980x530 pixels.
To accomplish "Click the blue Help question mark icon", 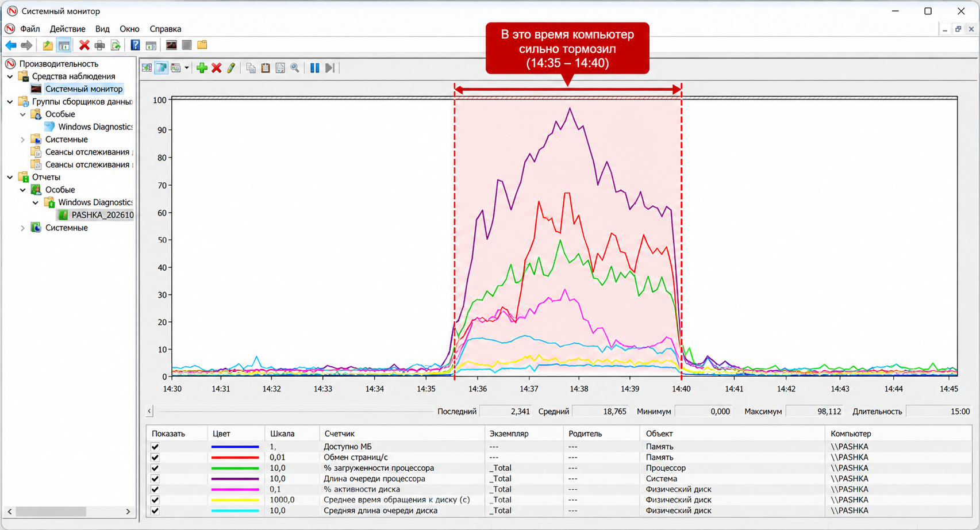I will coord(135,45).
